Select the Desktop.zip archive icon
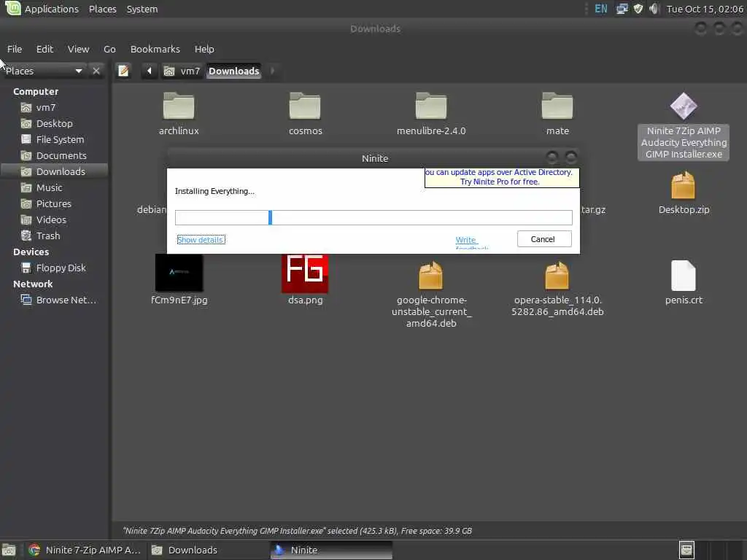 (684, 185)
